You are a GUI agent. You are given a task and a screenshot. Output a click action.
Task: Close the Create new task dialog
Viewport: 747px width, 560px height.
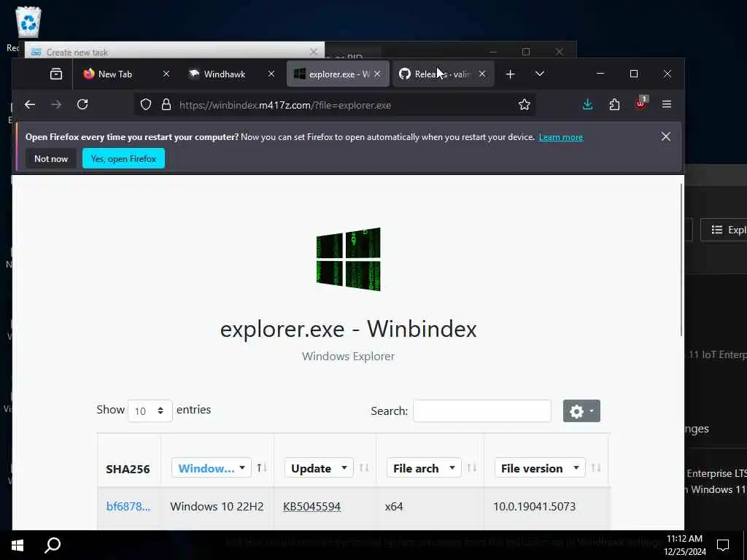click(x=314, y=52)
